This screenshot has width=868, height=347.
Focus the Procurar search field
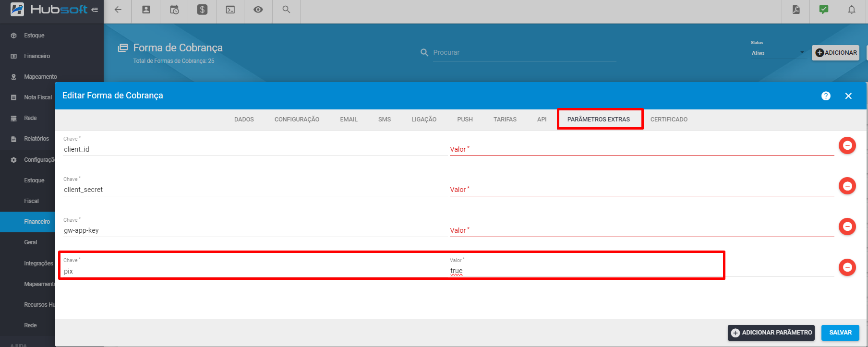(524, 53)
